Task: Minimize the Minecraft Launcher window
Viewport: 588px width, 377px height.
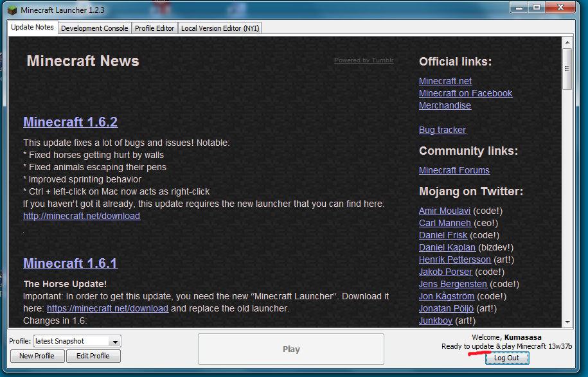Action: click(x=519, y=8)
